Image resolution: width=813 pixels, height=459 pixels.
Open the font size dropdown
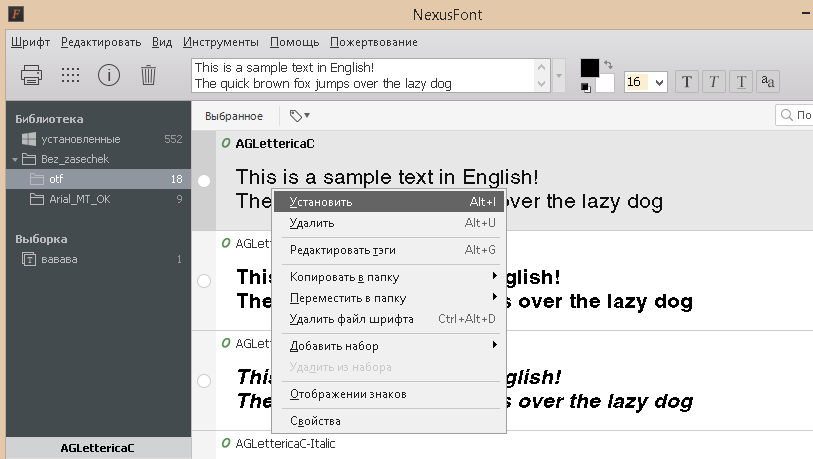[x=659, y=82]
